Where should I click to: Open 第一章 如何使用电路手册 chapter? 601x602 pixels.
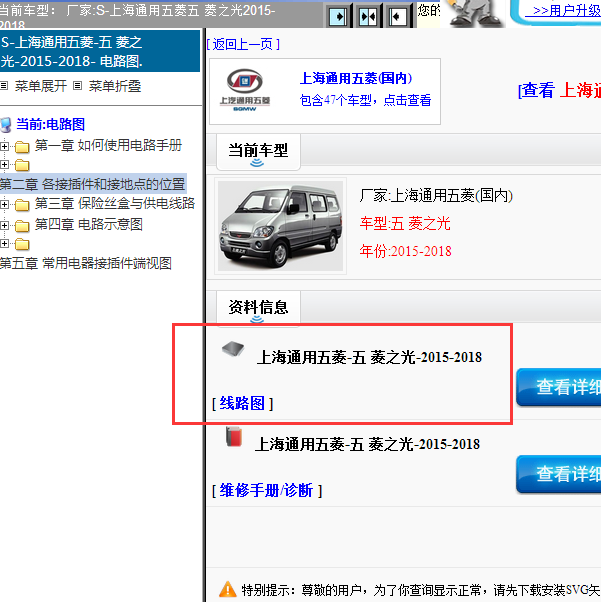(108, 146)
